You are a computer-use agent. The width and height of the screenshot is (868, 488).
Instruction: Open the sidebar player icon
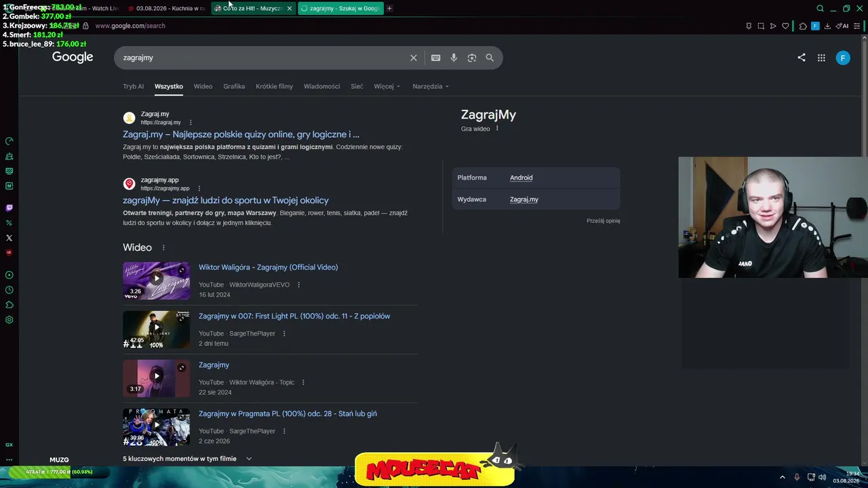coord(9,275)
